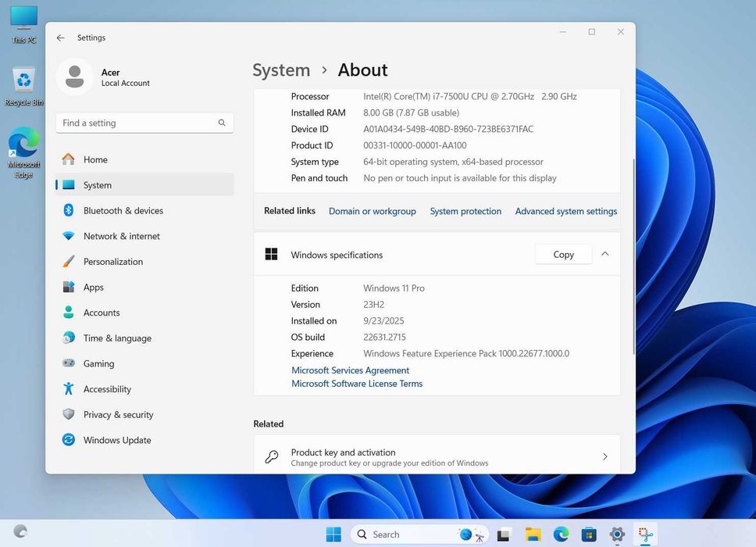The image size is (756, 547).
Task: Click the System breadcrumb in the header
Action: pos(281,70)
